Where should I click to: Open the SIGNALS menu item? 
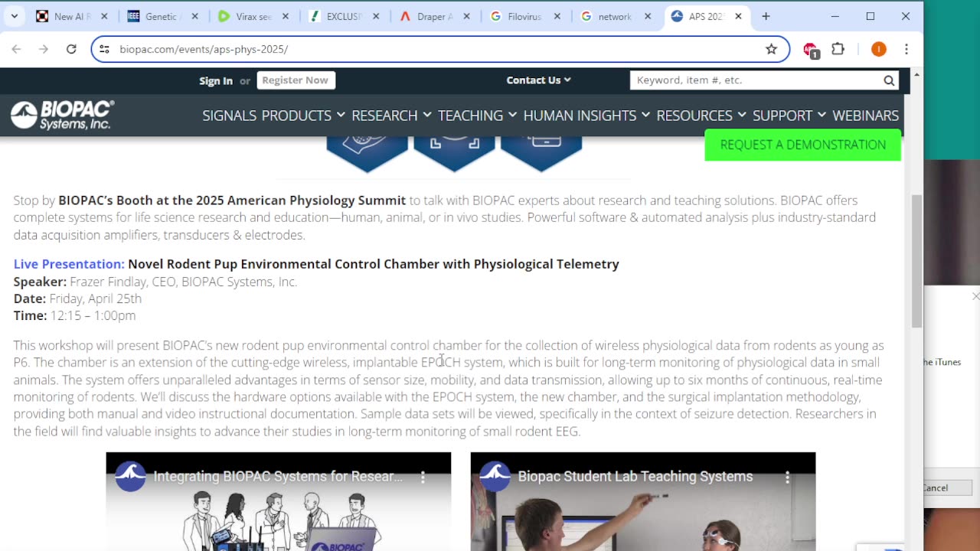click(229, 116)
